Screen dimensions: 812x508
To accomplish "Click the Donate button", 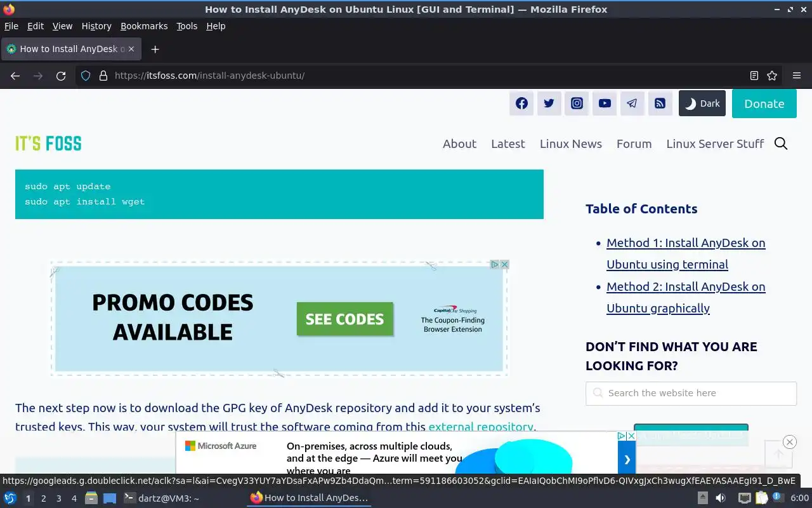I will [764, 104].
